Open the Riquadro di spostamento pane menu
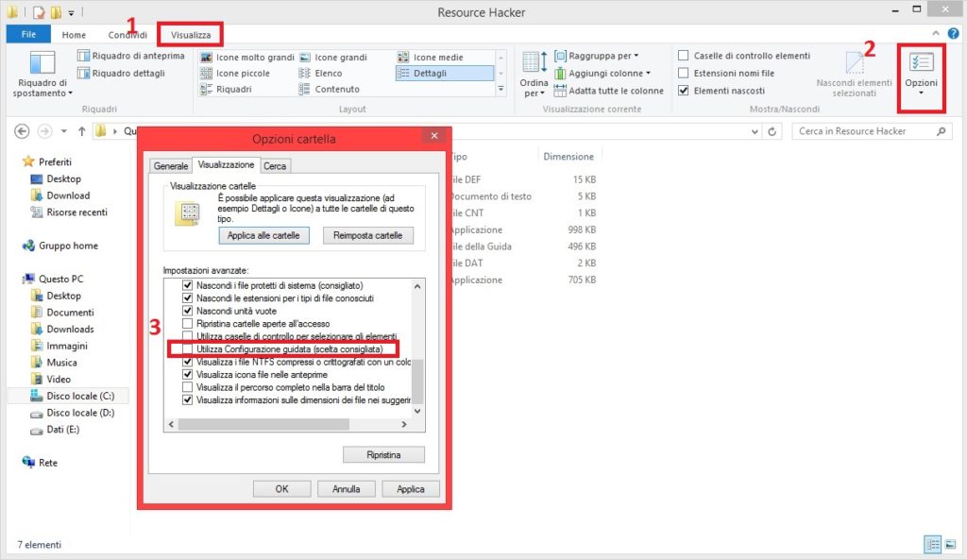This screenshot has width=967, height=560. click(x=43, y=72)
